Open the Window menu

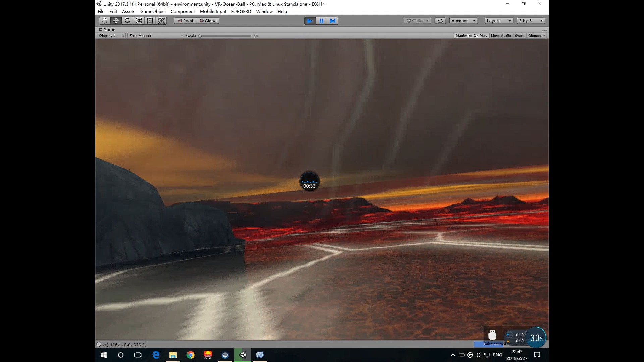click(x=264, y=11)
